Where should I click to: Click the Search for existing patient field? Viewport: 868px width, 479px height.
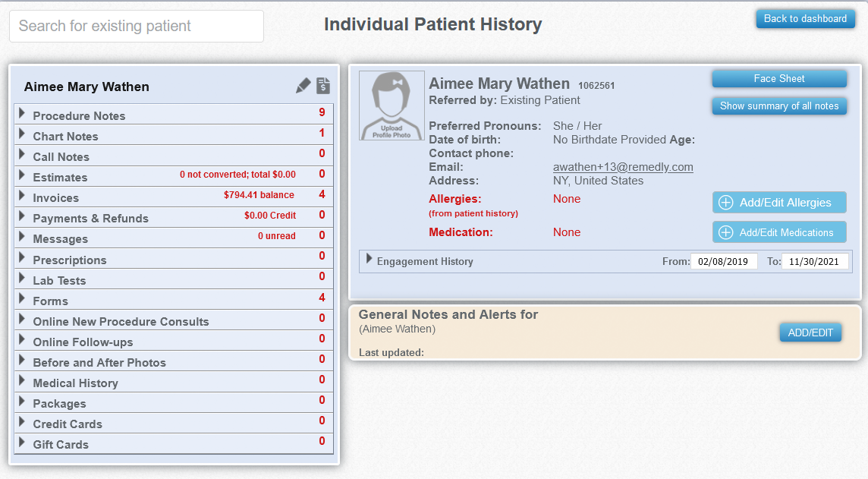pos(137,26)
